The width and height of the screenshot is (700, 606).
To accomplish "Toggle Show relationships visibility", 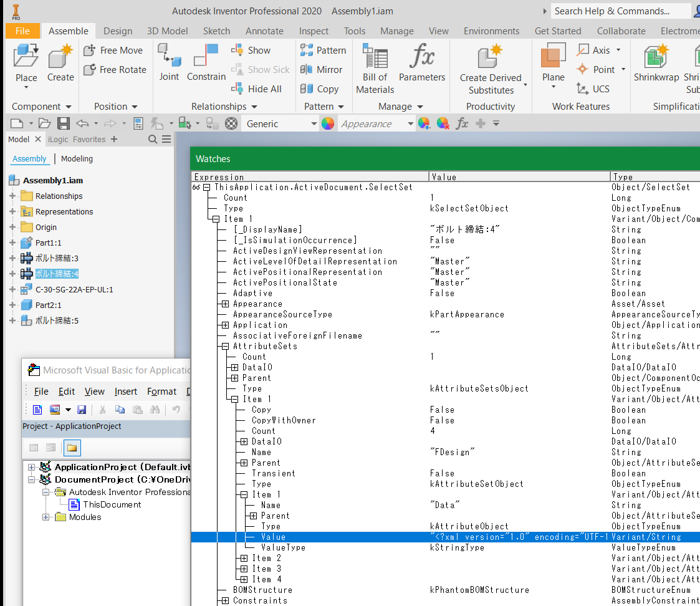I will (x=253, y=50).
